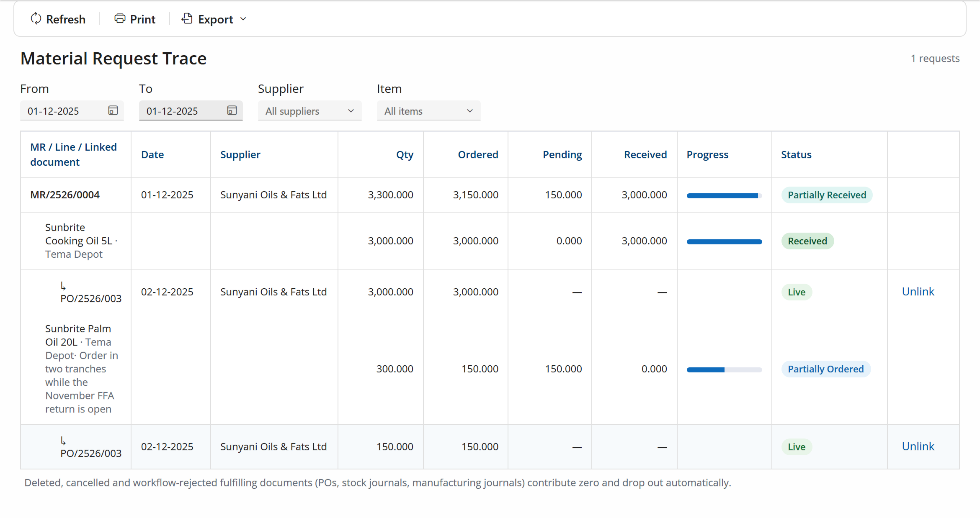This screenshot has height=518, width=980.
Task: Click the From date input field
Action: 72,111
